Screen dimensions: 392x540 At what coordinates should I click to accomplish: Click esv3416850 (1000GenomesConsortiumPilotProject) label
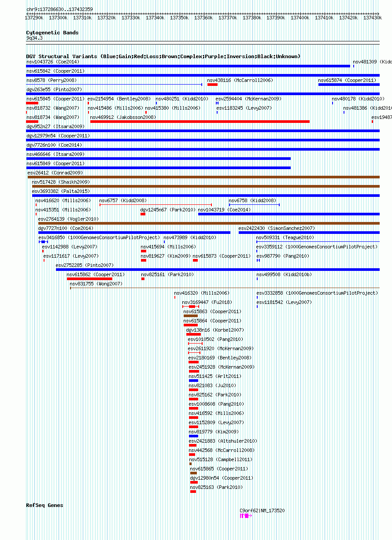[x=99, y=237]
